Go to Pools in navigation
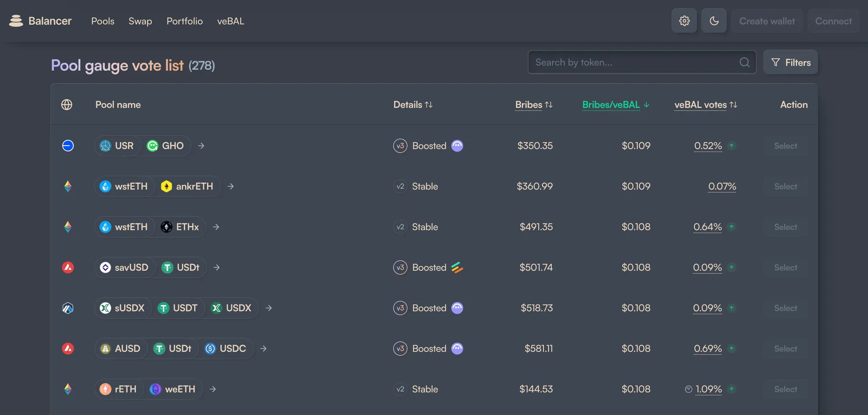Screen dimensions: 868x415 (103, 21)
